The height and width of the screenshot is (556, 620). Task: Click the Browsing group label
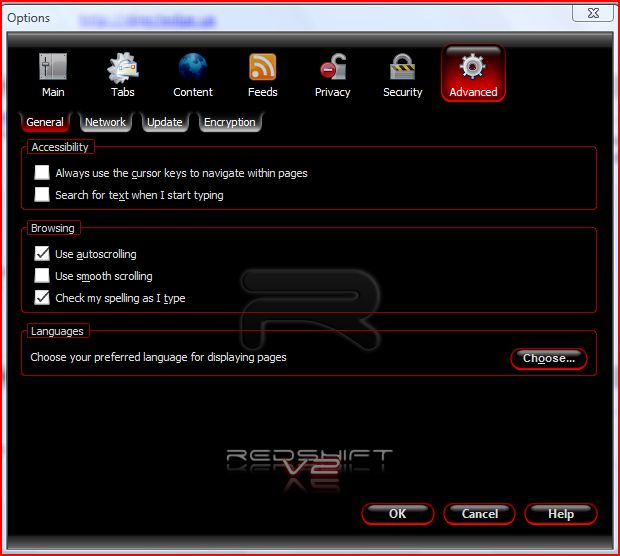tap(53, 228)
